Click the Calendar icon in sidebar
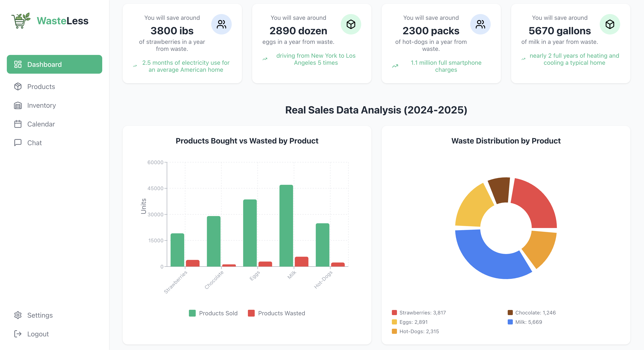Screen dimensions: 644x350 pyautogui.click(x=18, y=124)
